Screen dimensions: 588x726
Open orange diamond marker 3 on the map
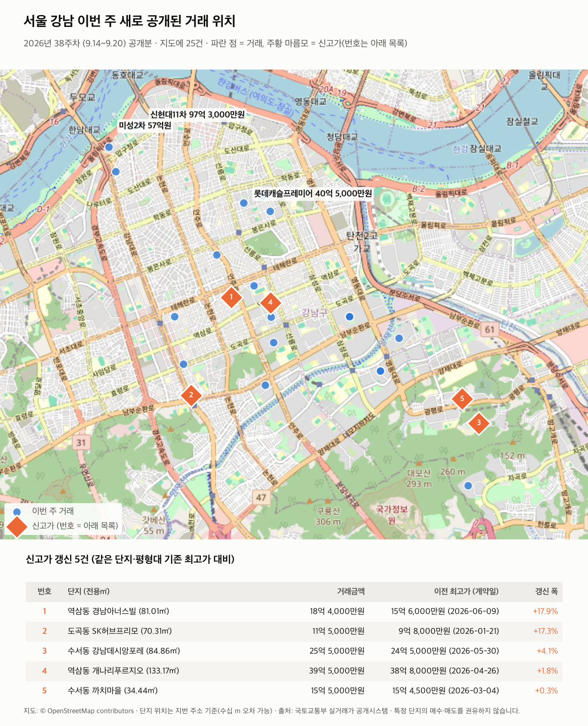point(479,423)
